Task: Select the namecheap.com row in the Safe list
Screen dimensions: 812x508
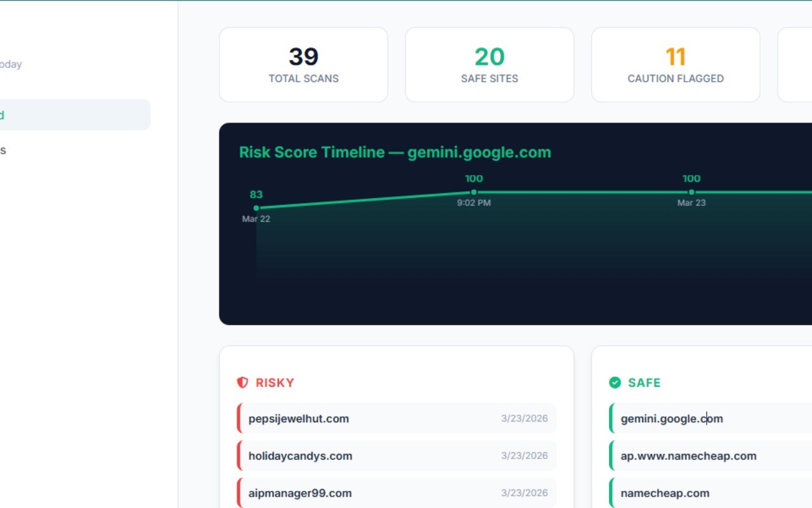Action: pos(710,493)
